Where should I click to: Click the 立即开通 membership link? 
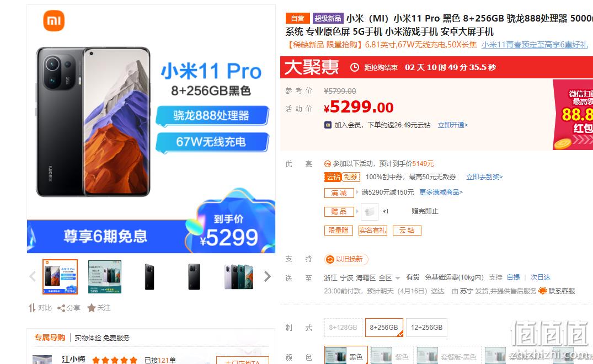click(x=453, y=125)
